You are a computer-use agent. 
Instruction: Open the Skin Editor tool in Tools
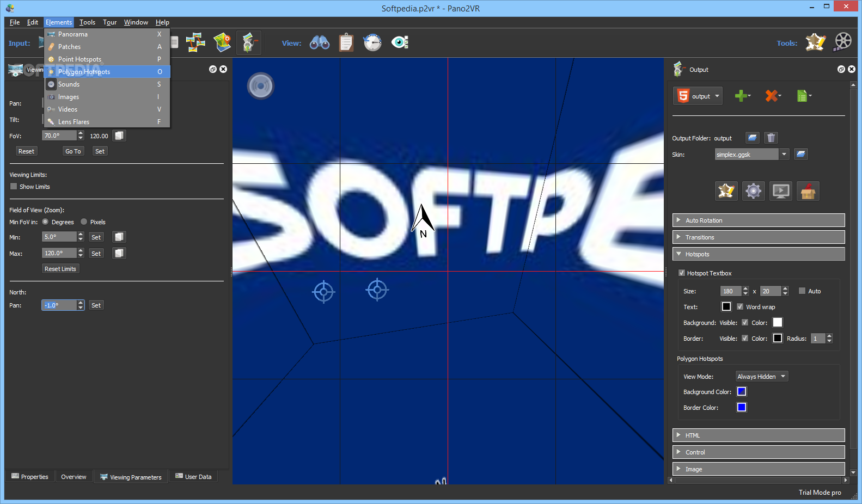[816, 42]
